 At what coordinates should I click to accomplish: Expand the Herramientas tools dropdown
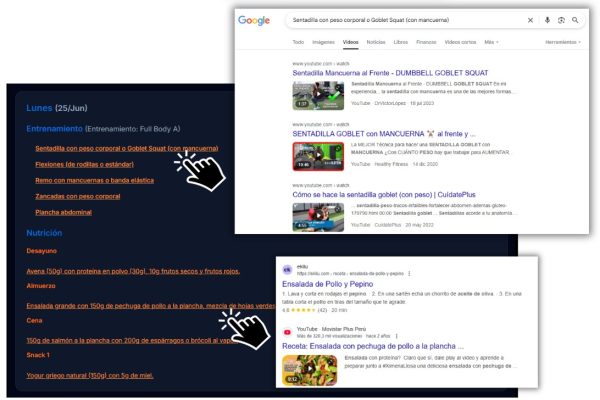pyautogui.click(x=563, y=42)
